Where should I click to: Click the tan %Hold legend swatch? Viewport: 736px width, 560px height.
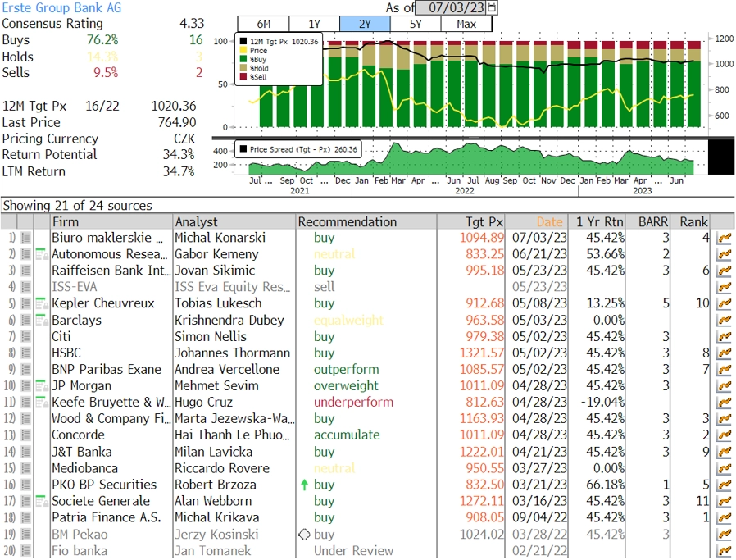(x=243, y=68)
